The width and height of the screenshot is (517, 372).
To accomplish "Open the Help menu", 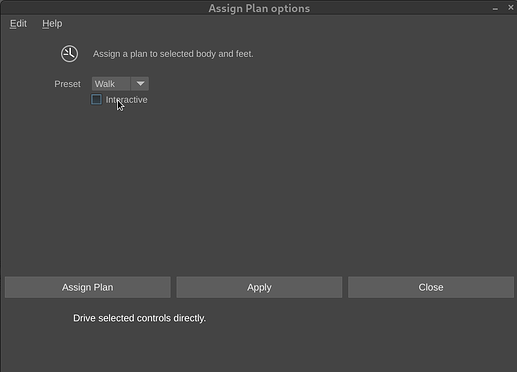I will pos(52,24).
